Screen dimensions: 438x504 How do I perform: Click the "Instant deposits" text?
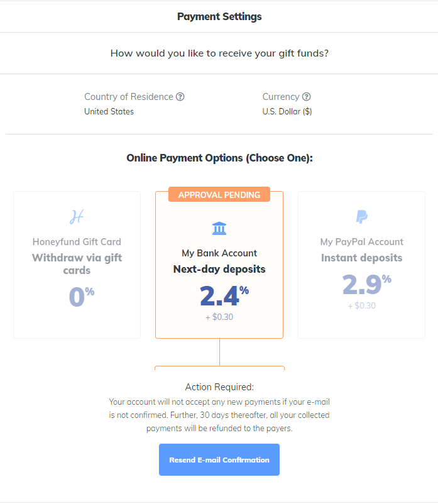pos(362,258)
